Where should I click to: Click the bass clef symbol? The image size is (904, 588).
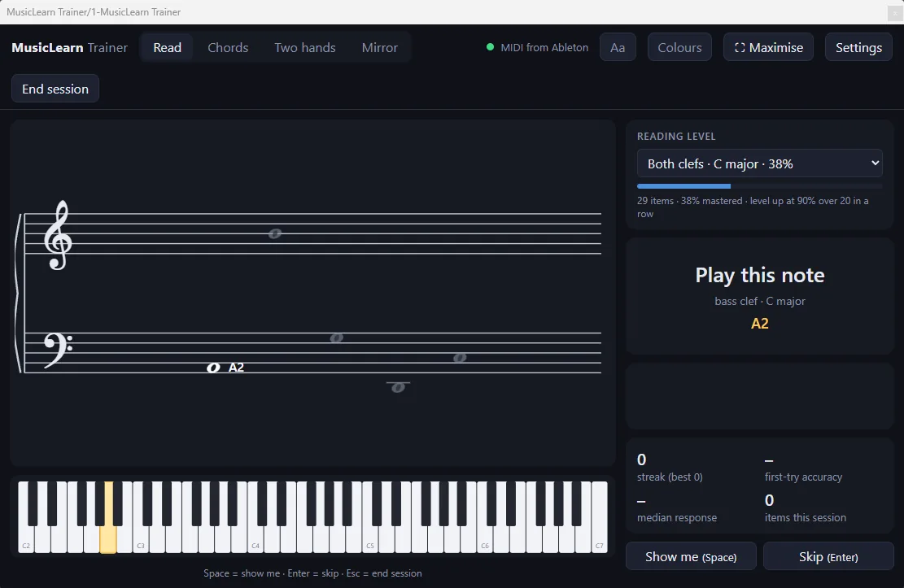pyautogui.click(x=58, y=350)
